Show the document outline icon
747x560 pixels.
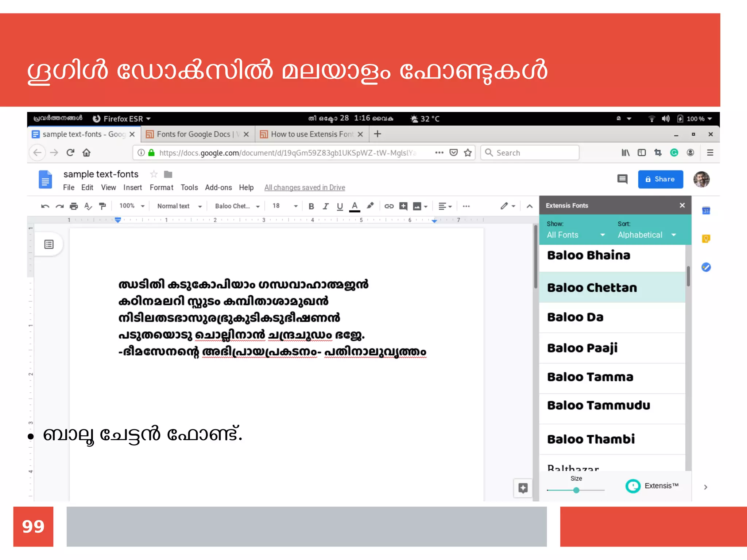point(49,244)
